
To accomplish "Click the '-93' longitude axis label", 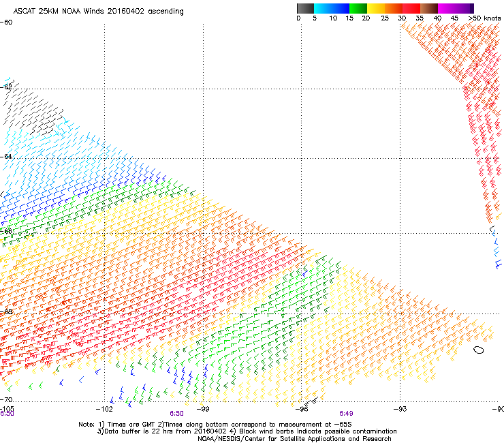I will point(400,409).
